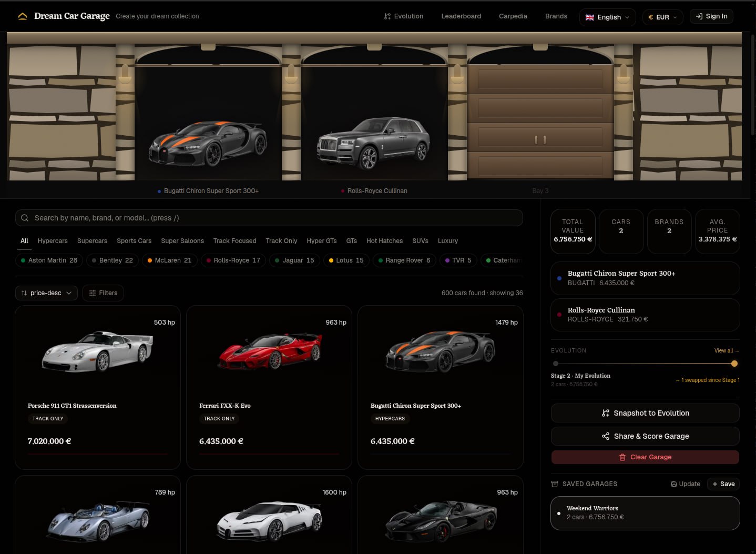Open Evolution in the top navigation
The height and width of the screenshot is (554, 756).
pyautogui.click(x=404, y=16)
